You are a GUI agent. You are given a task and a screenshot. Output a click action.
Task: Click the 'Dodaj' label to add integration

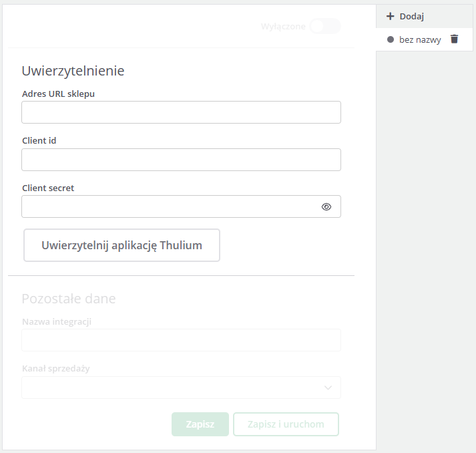412,17
